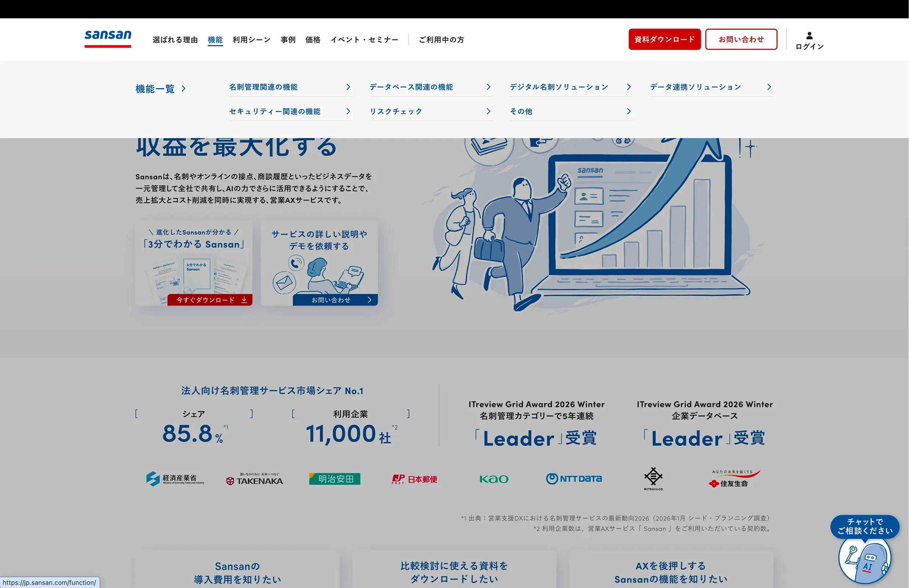909x588 pixels.
Task: Open the ご利用中の方 menu item
Action: 441,40
